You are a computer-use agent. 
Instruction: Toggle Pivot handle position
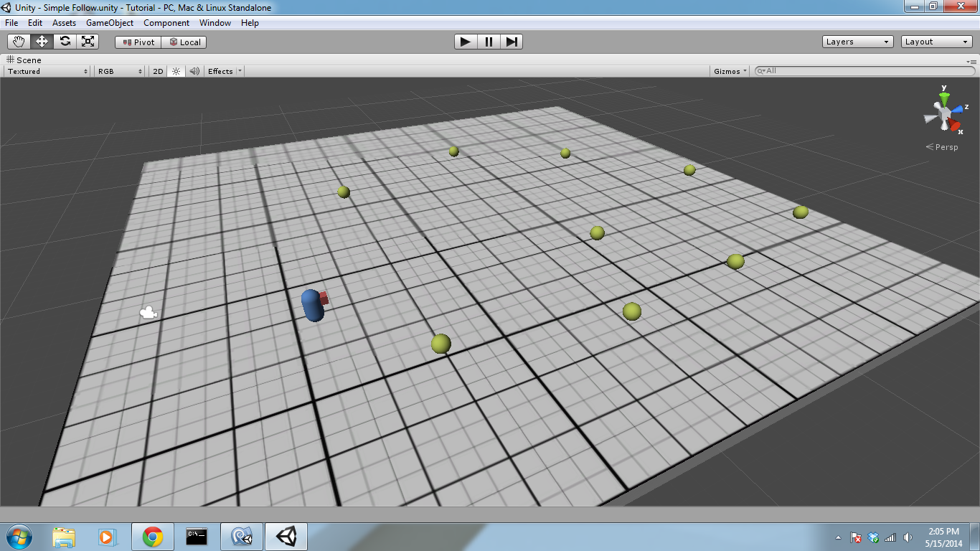[136, 42]
